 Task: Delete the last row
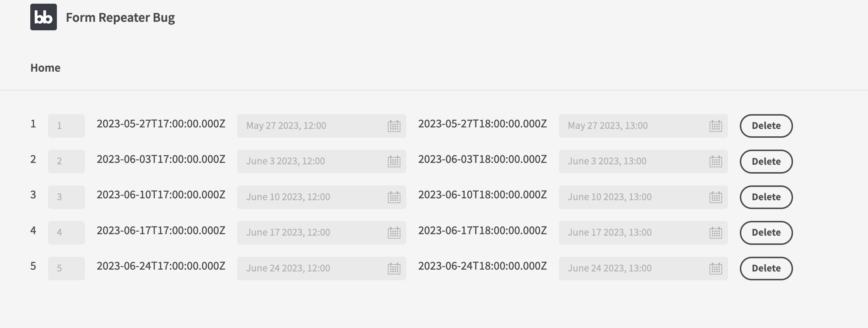click(x=766, y=268)
